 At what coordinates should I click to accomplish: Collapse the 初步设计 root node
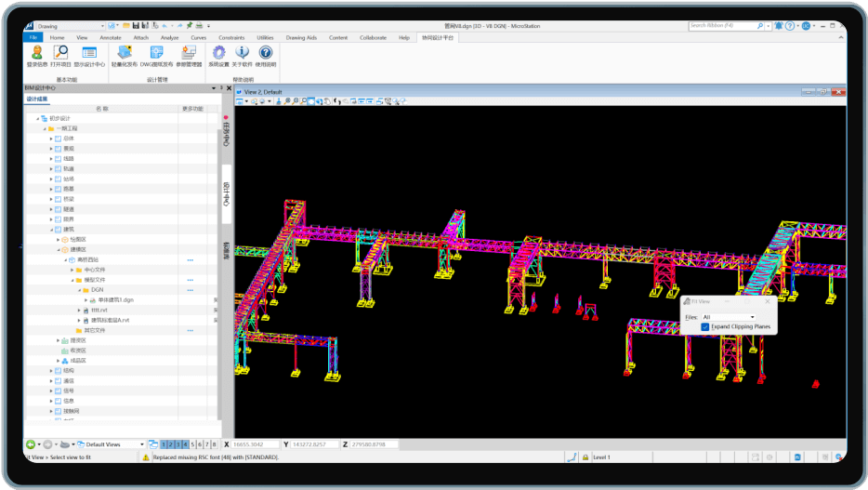pyautogui.click(x=38, y=118)
